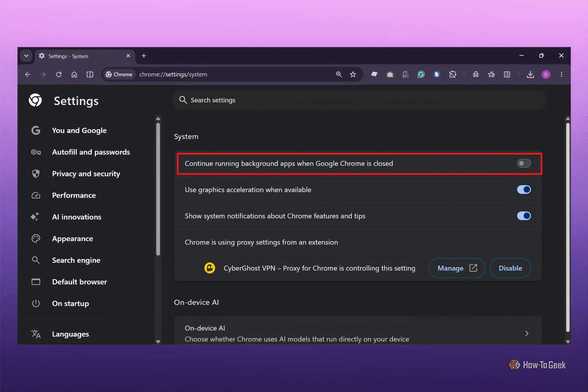Click the sidebar scroll down arrow
Image resolution: width=588 pixels, height=392 pixels.
[x=158, y=342]
